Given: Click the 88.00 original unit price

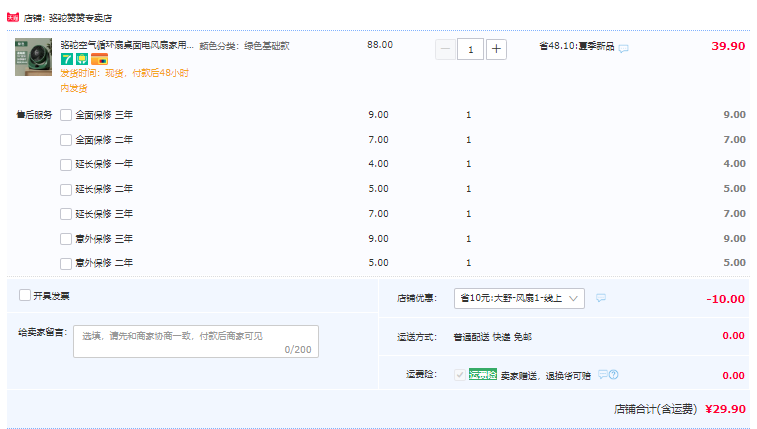Looking at the screenshot, I should 380,45.
